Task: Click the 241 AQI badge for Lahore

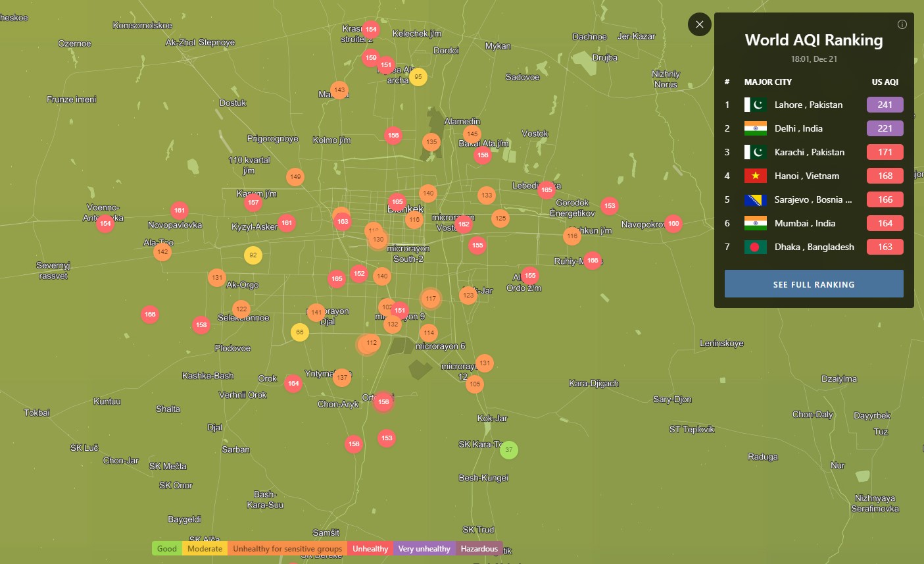Action: [885, 105]
